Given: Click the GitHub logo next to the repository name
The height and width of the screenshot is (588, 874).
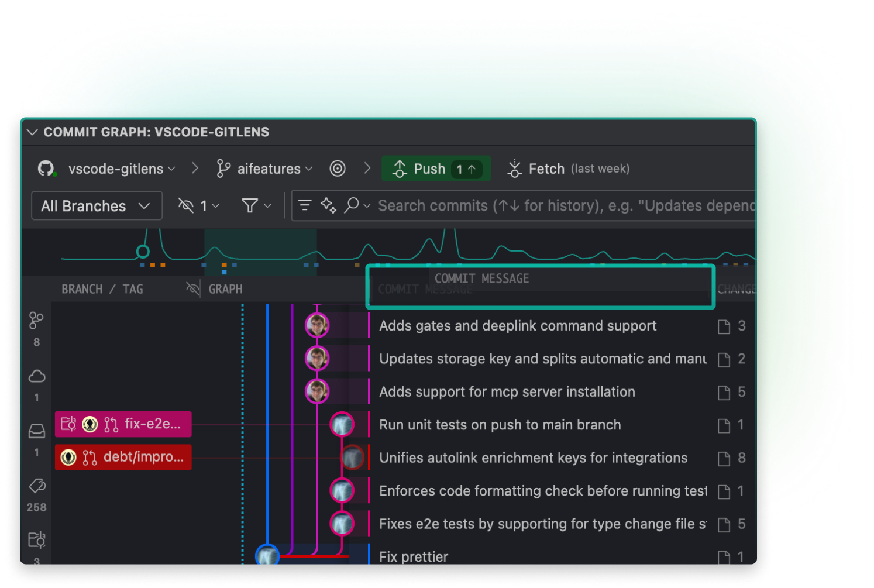Looking at the screenshot, I should (46, 169).
